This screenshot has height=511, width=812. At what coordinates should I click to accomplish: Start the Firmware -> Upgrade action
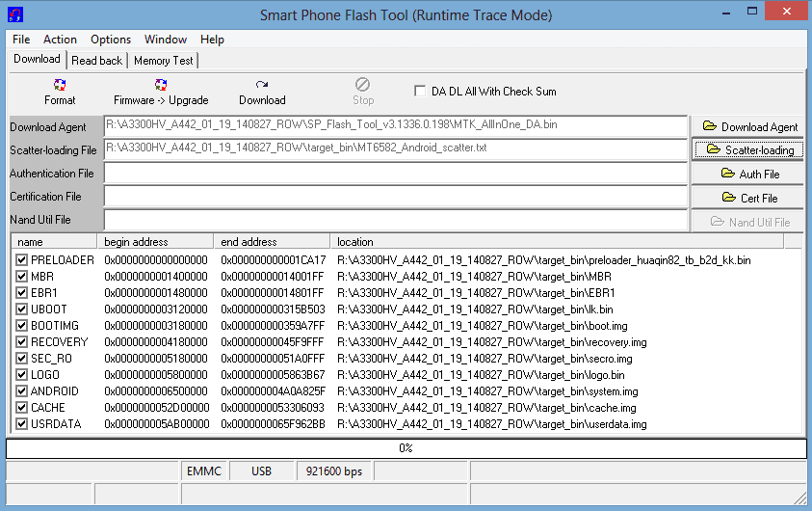tap(161, 93)
